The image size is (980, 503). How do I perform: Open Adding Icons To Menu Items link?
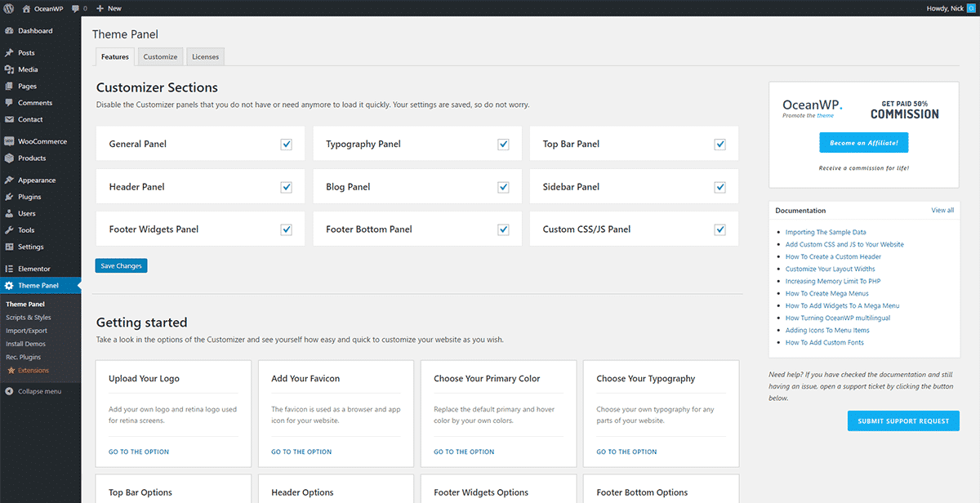click(x=827, y=331)
